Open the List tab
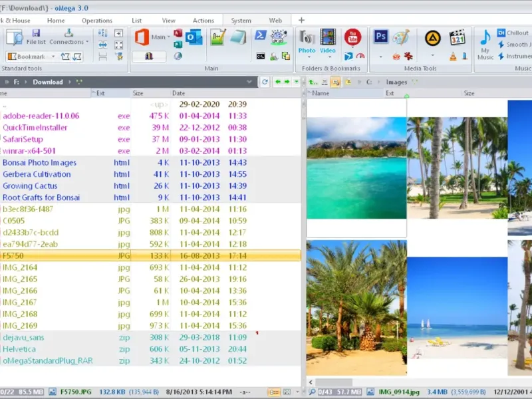 (137, 21)
